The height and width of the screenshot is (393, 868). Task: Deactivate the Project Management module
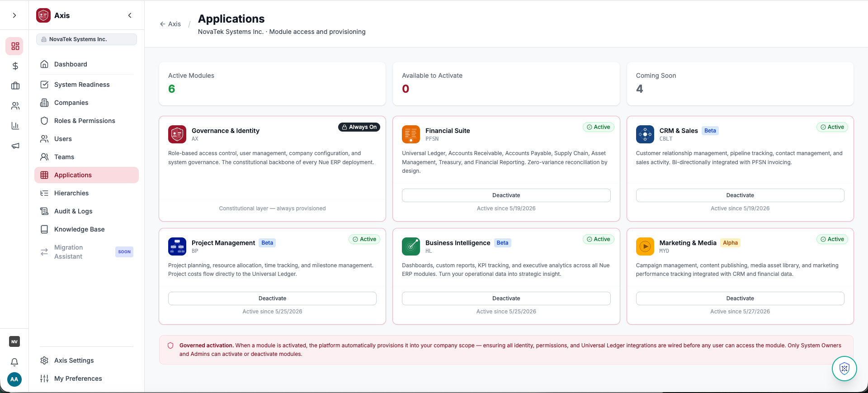[272, 298]
